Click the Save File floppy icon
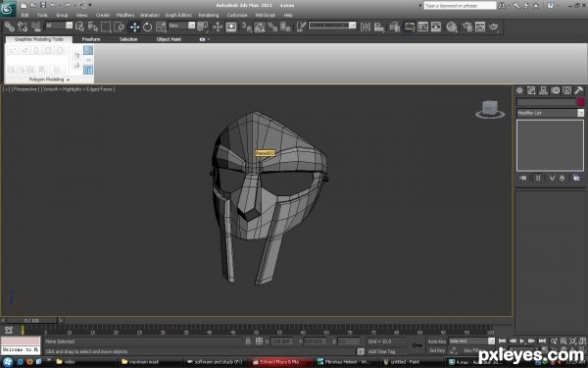588x368 pixels. click(43, 5)
